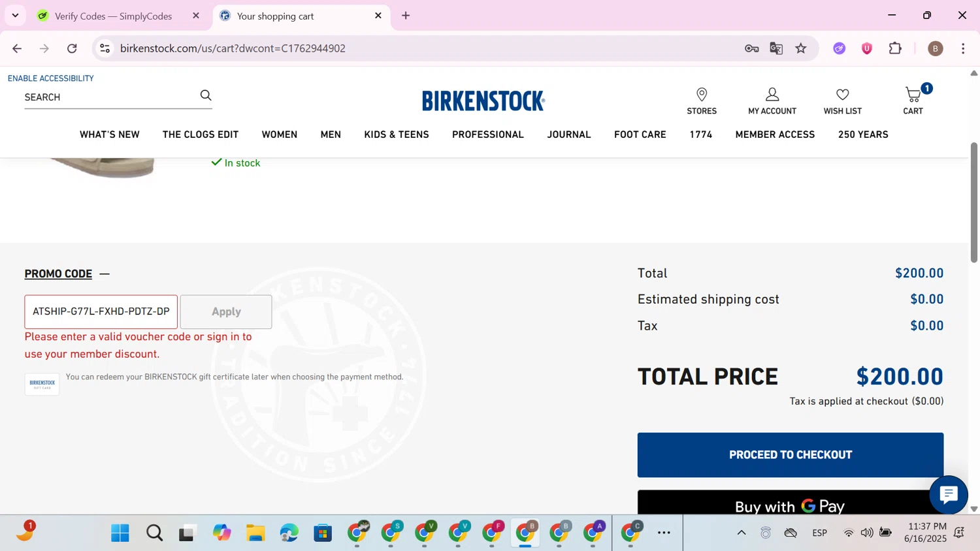Close the Your shopping cart tab
Viewport: 980px width, 551px height.
coord(378,16)
